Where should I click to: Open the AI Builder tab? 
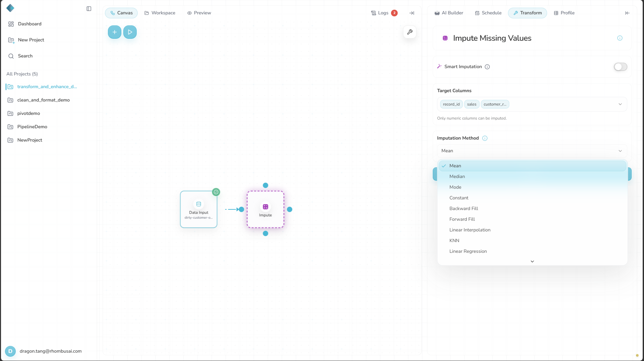pos(449,13)
